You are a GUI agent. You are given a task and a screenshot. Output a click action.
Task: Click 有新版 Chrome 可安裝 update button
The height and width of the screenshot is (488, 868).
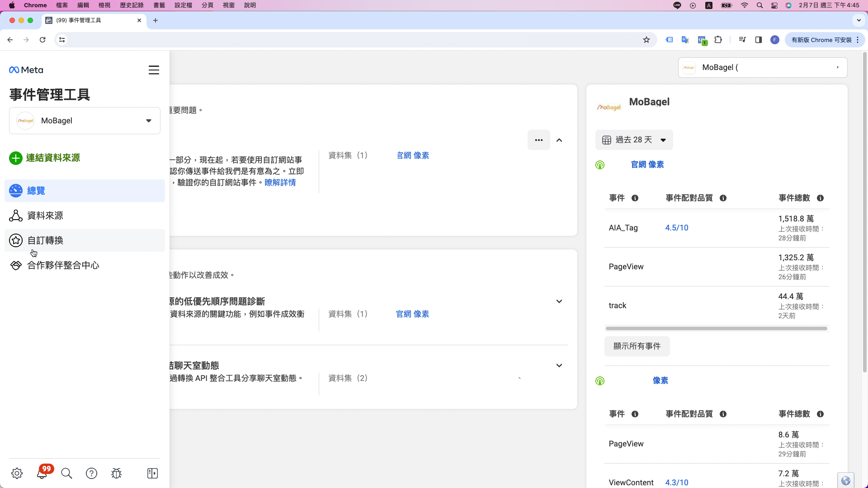[825, 40]
